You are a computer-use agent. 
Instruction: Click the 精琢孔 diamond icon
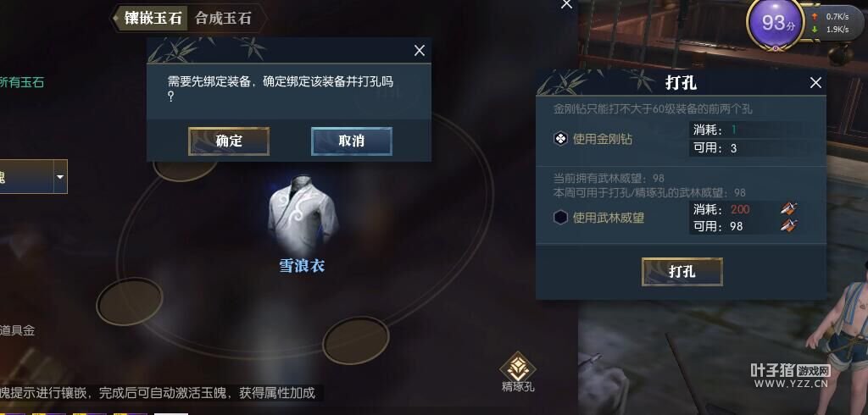pos(518,366)
